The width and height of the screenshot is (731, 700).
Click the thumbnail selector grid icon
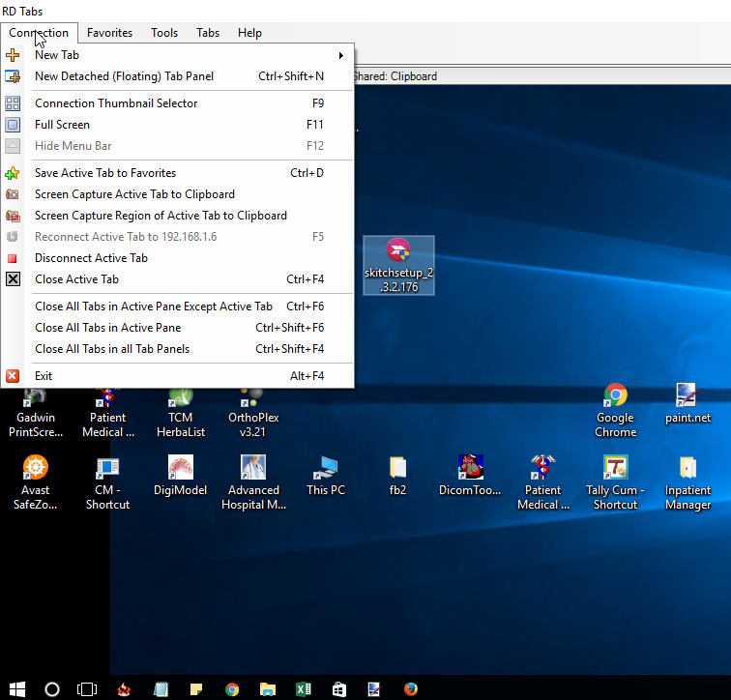pyautogui.click(x=13, y=103)
